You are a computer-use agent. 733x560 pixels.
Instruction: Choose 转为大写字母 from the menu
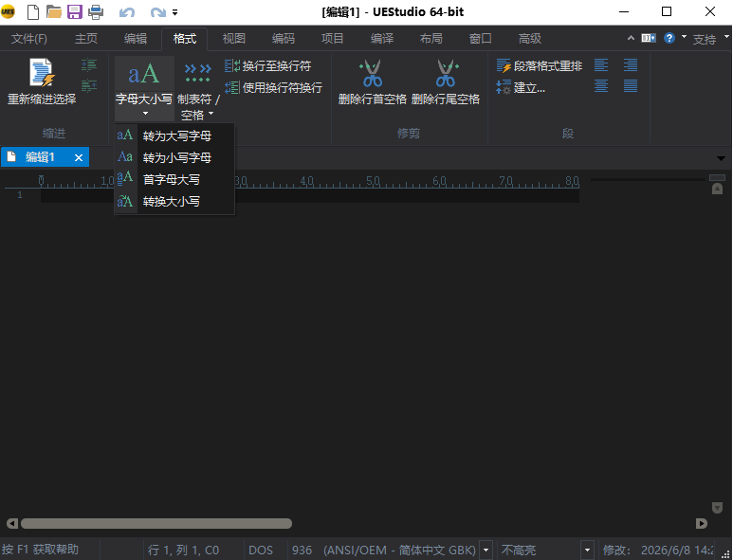tap(174, 135)
